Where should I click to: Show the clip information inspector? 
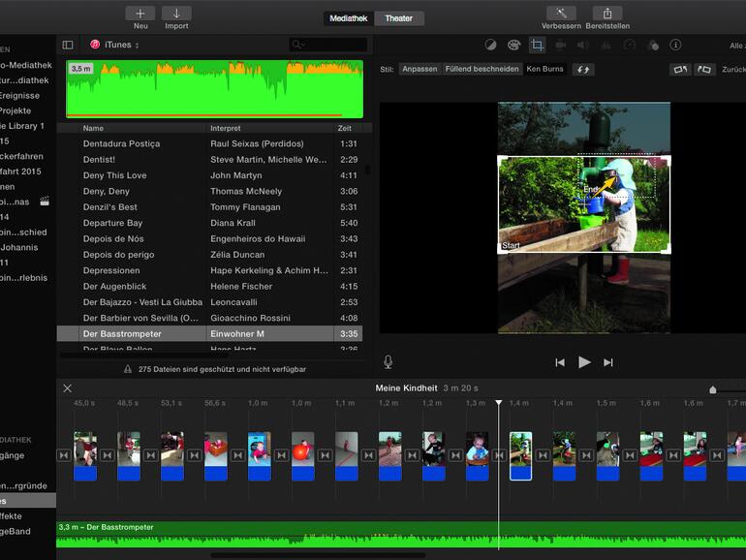(x=675, y=45)
